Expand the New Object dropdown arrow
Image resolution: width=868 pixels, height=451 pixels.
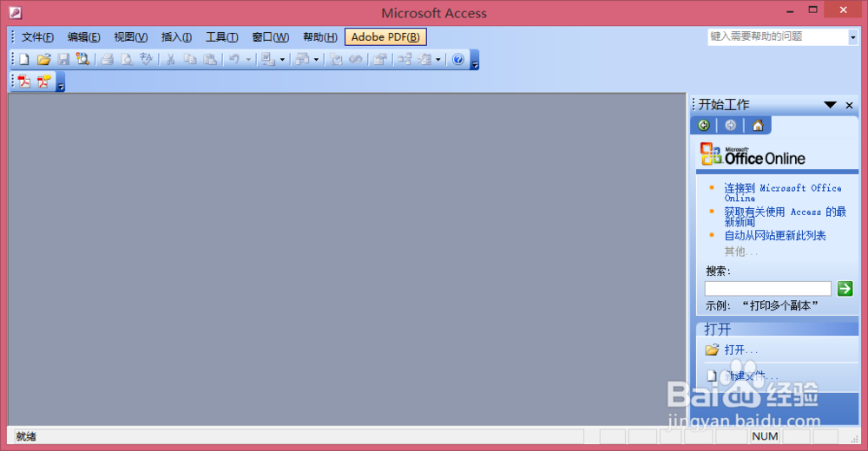coord(437,59)
